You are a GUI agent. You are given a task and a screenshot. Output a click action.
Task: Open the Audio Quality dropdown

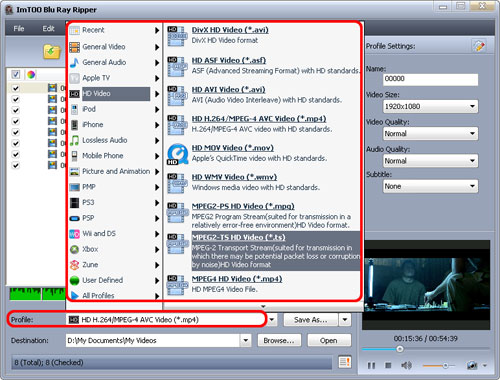[430, 161]
